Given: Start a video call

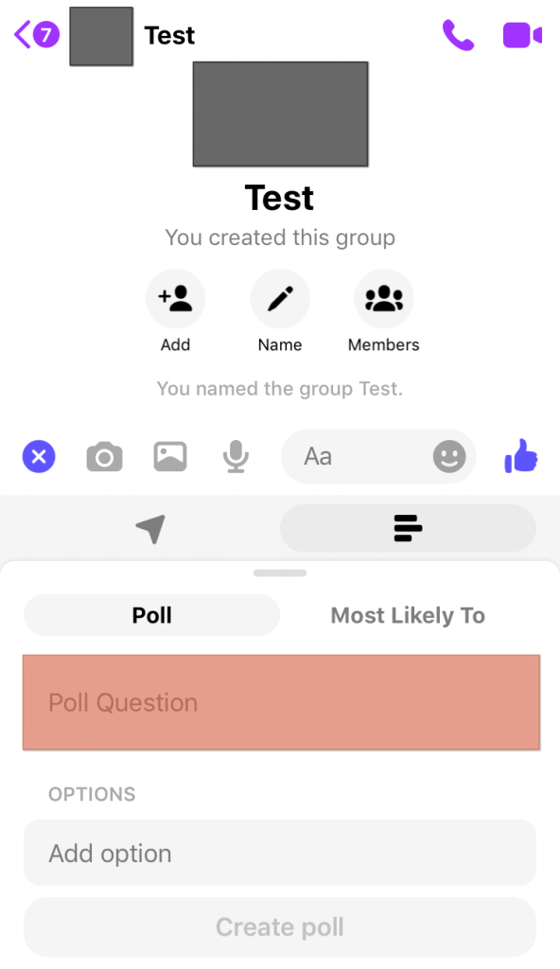Looking at the screenshot, I should pyautogui.click(x=522, y=35).
